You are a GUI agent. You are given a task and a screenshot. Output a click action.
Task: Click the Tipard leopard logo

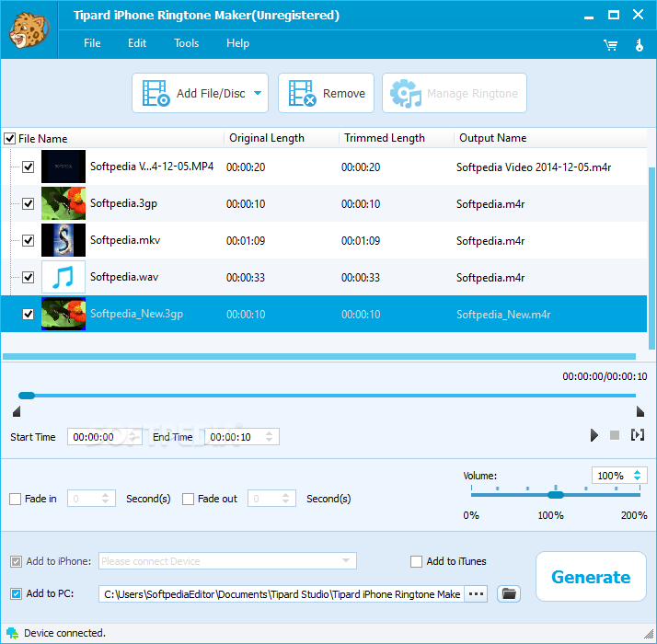(29, 30)
